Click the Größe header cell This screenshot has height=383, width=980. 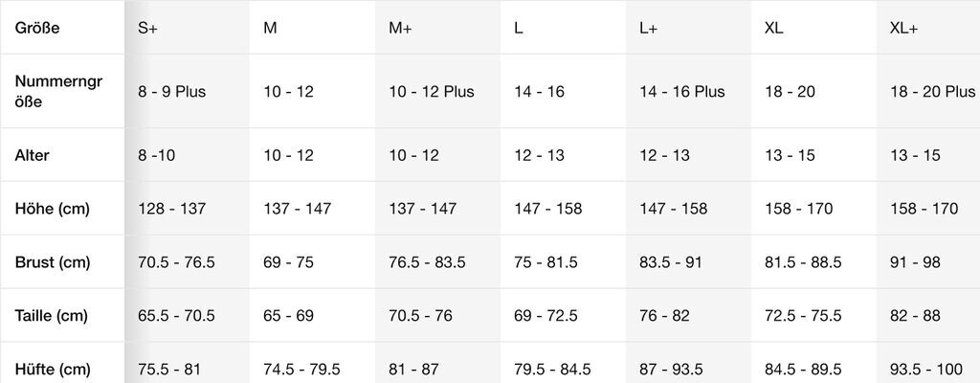37,28
